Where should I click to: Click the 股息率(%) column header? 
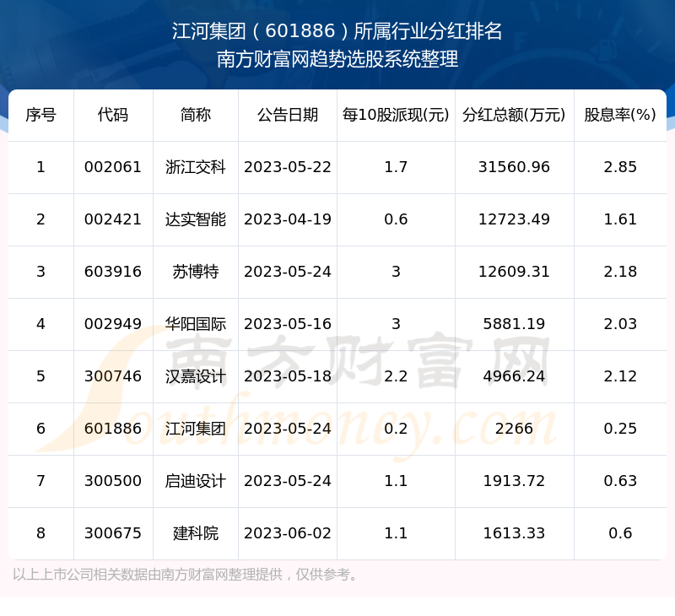[620, 115]
